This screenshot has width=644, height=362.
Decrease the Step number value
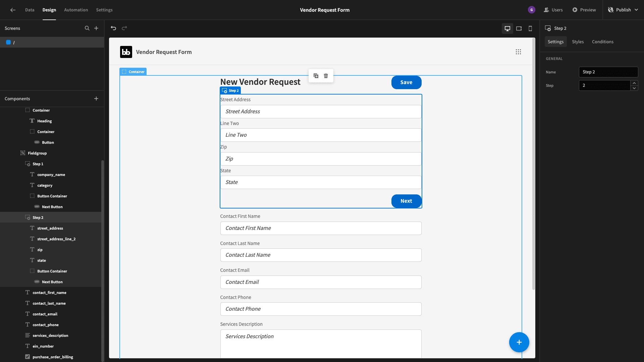click(x=634, y=88)
